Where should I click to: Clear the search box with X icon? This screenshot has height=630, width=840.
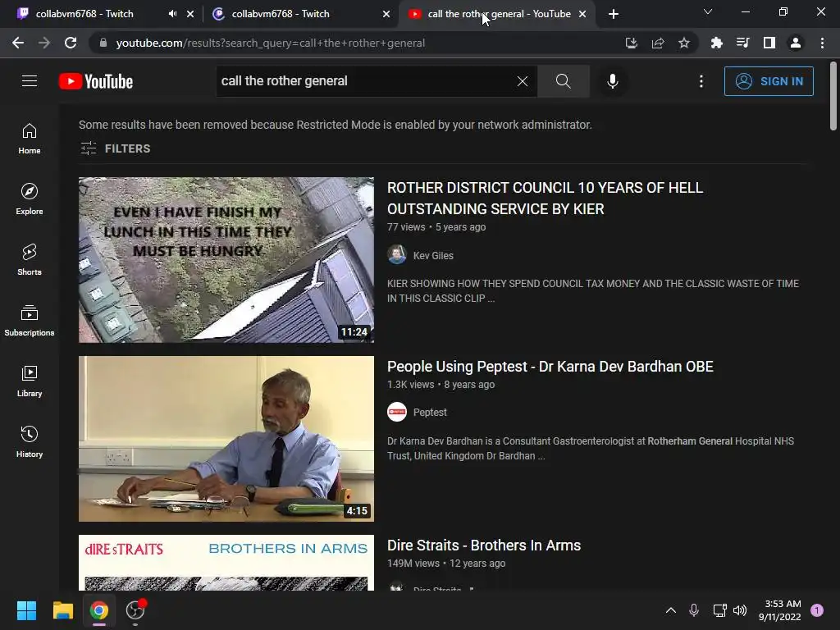(x=523, y=81)
